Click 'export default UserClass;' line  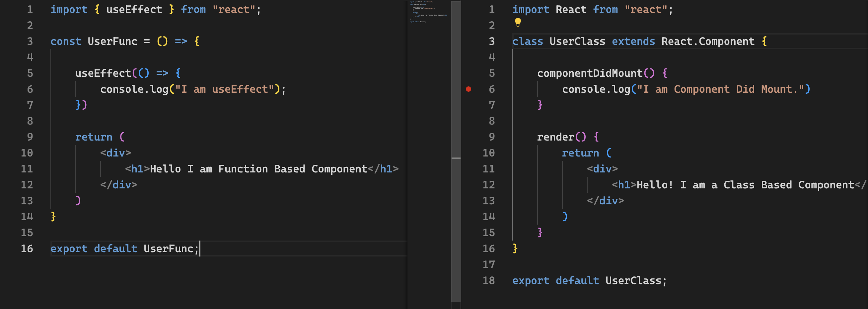coord(589,280)
